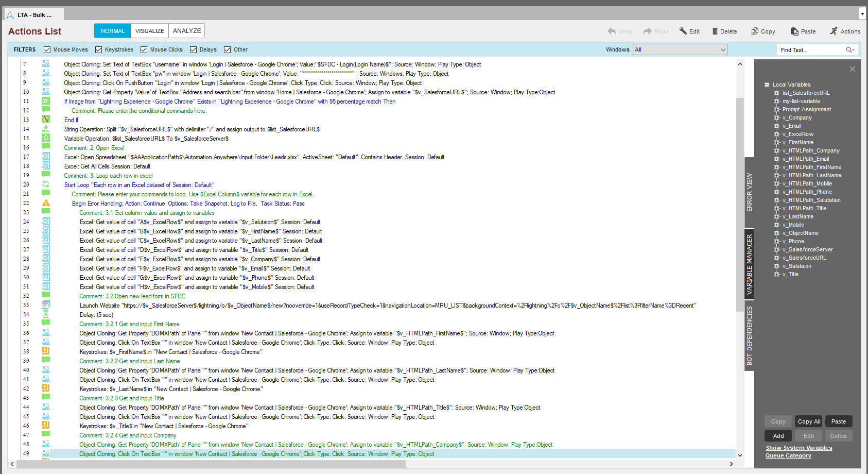Click the Show System Variables link

pos(798,448)
